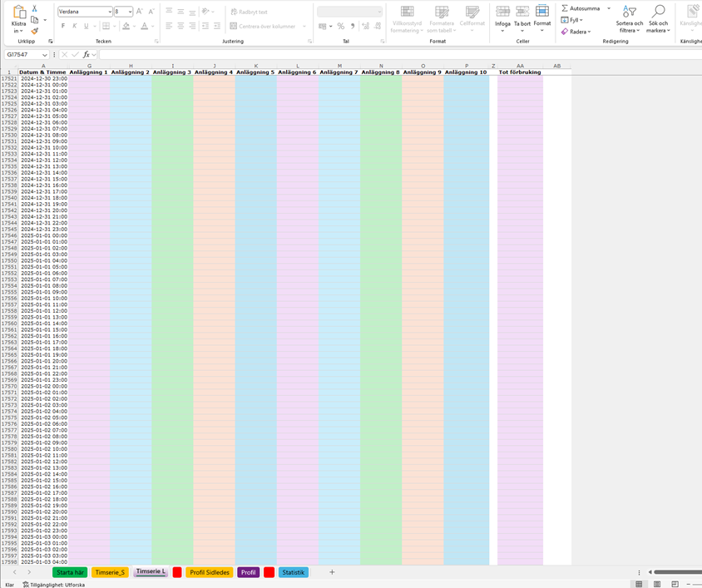Toggle italic formatting (K)

pos(75,27)
